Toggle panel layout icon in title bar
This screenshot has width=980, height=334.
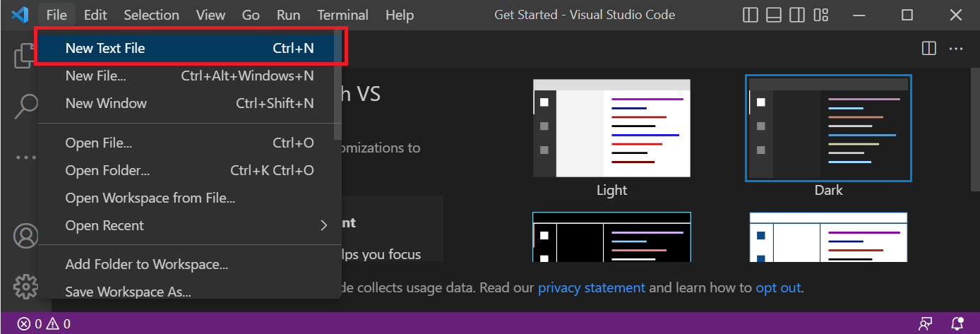(773, 15)
